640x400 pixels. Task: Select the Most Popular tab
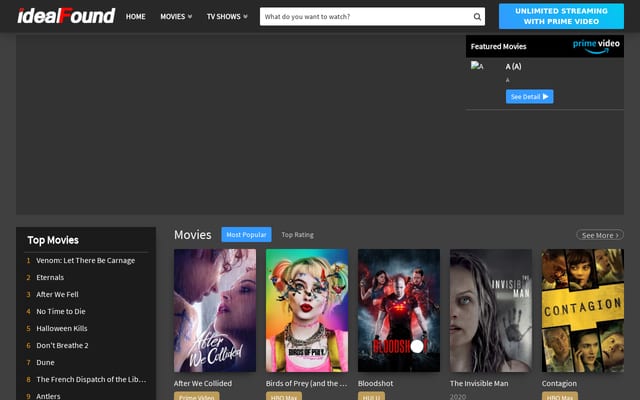246,235
